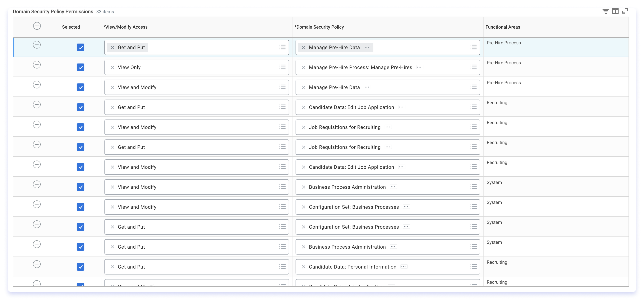
Task: Click the View/Modify Access column header
Action: coord(125,27)
